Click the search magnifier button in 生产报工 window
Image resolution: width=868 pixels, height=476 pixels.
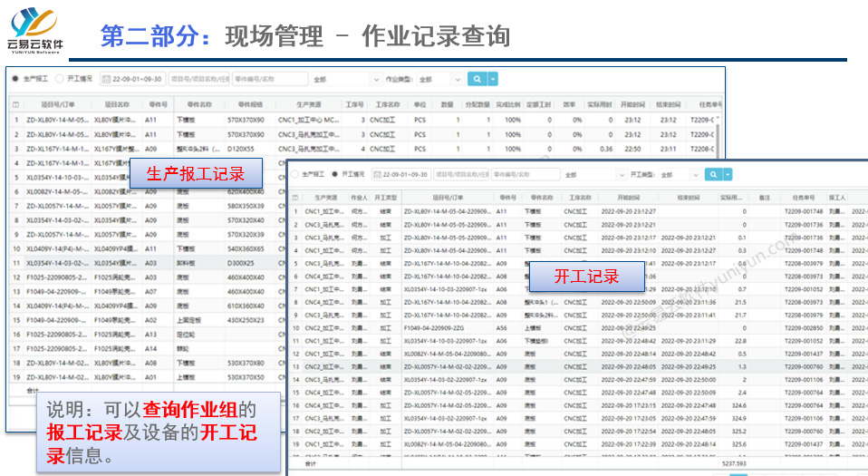[x=477, y=79]
